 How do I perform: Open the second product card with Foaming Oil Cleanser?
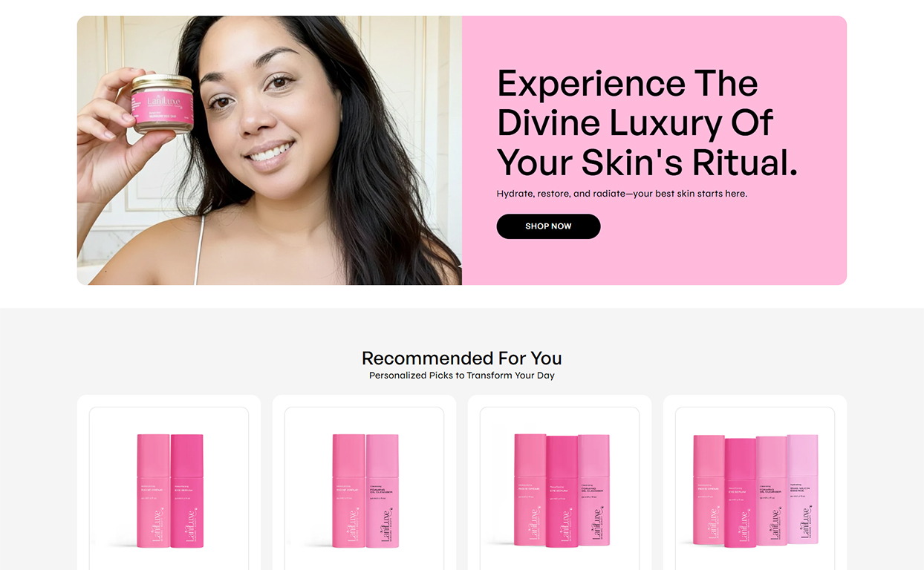click(364, 482)
